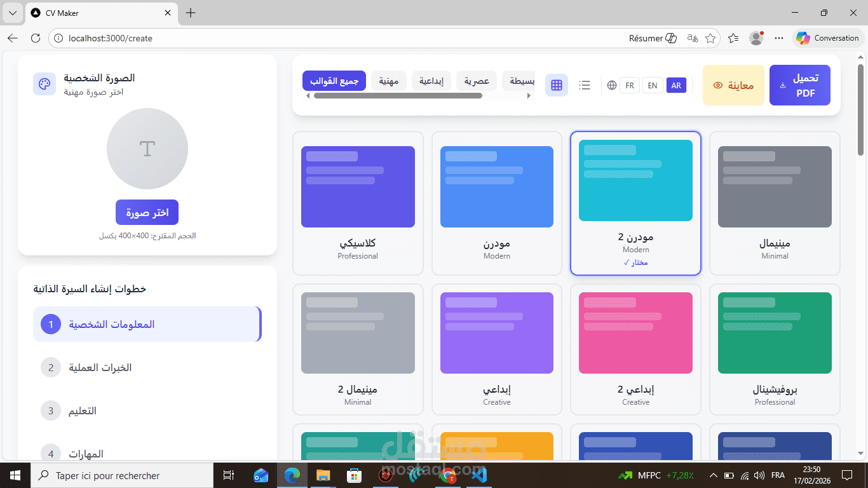Switch to grid view of templates
The height and width of the screenshot is (488, 868).
coord(556,85)
